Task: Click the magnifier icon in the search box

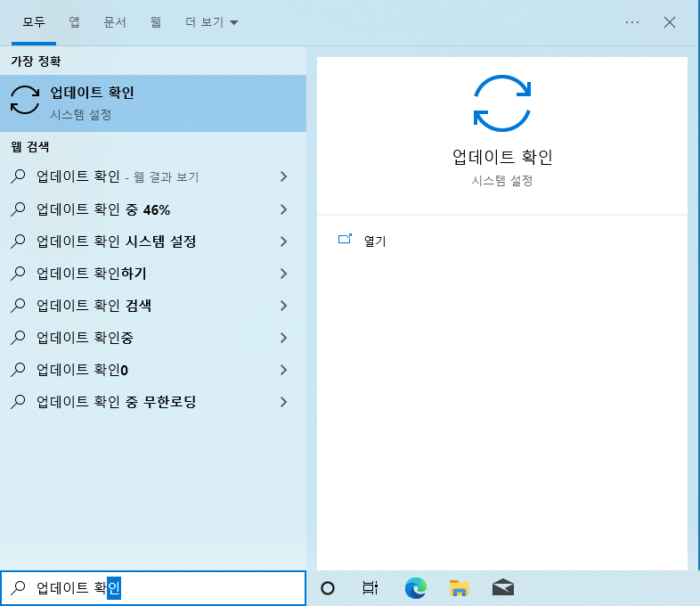Action: 18,587
